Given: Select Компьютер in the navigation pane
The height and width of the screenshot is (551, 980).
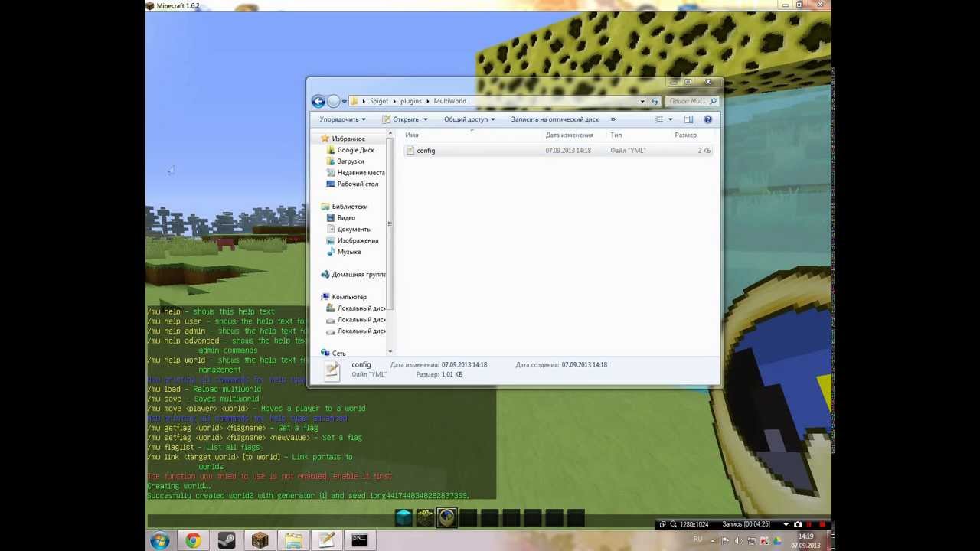Looking at the screenshot, I should tap(348, 297).
